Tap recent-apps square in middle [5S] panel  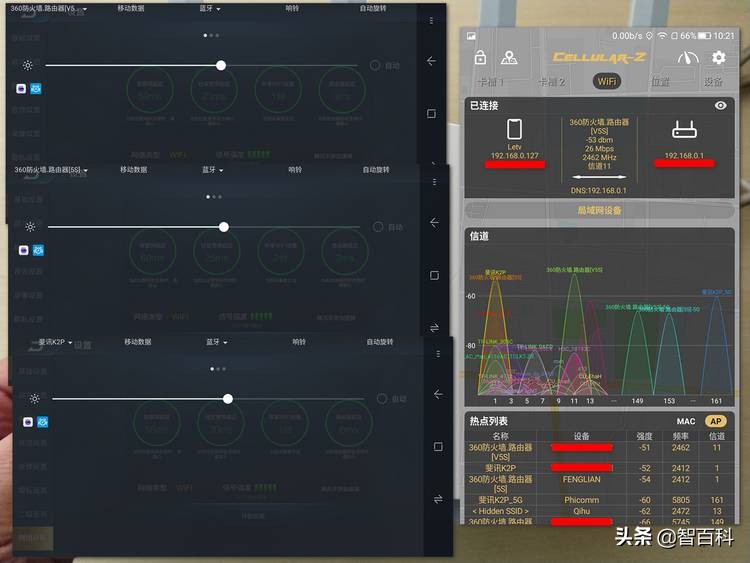[434, 275]
